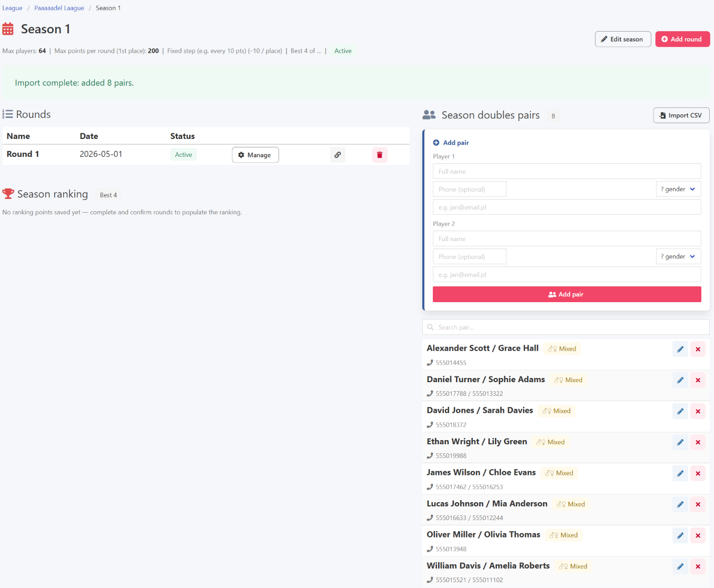
Task: Remove the Ethan Wright / Lily Green pair
Action: pos(698,442)
